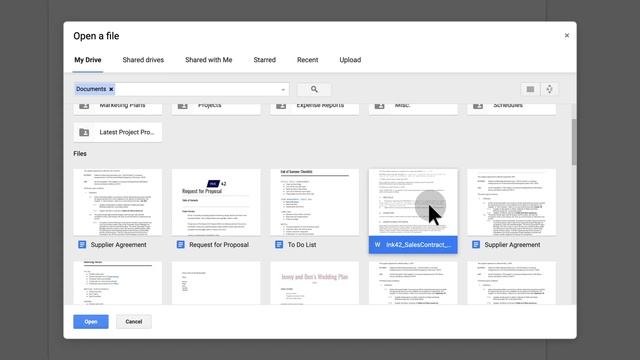Click the Docs icon beside Request for Proposal

(180, 244)
